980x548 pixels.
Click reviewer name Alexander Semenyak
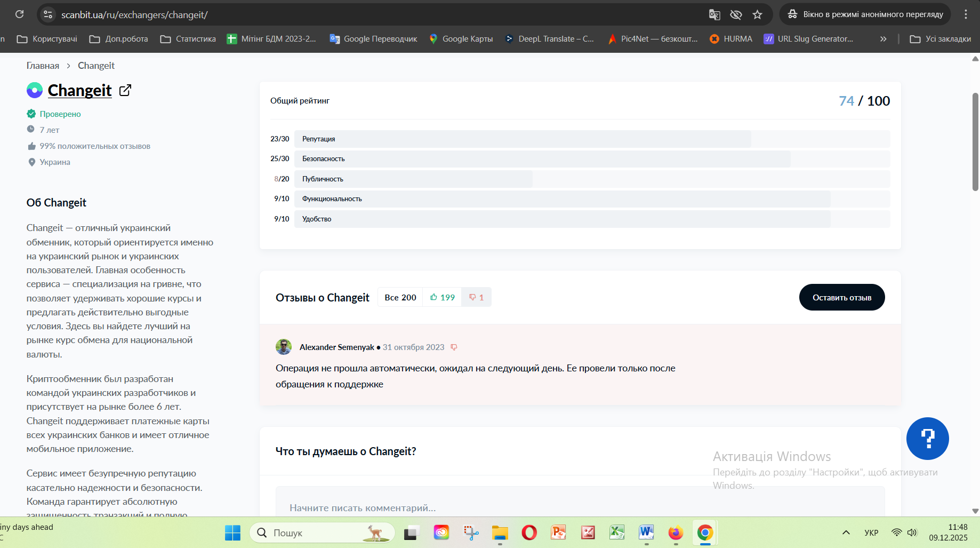(337, 347)
